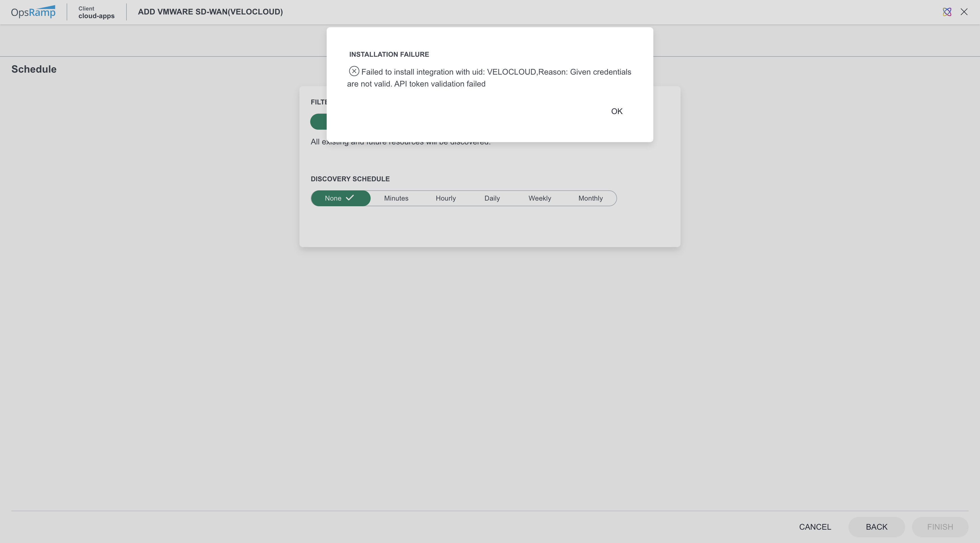Select the Daily discovery schedule option
This screenshot has height=543, width=980.
pyautogui.click(x=492, y=198)
